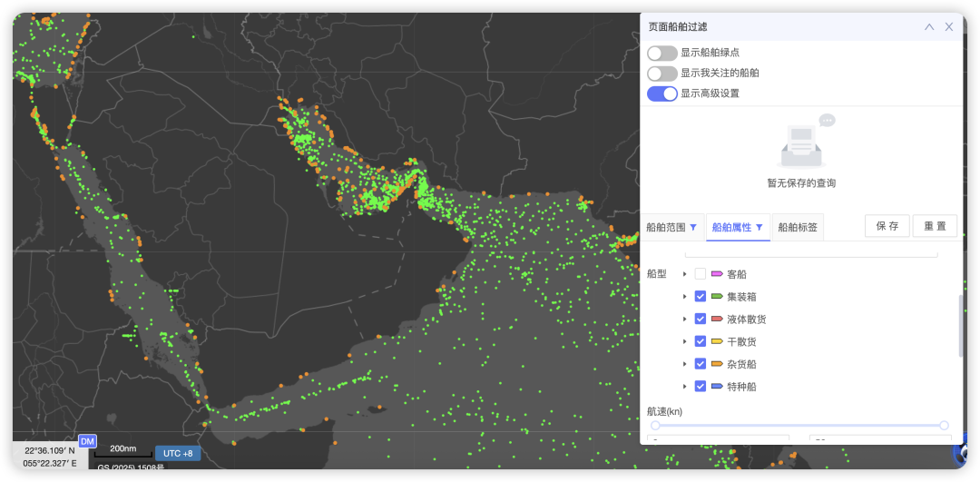Uncheck the 液体散货 checkbox
Image resolution: width=980 pixels, height=482 pixels.
click(x=701, y=319)
